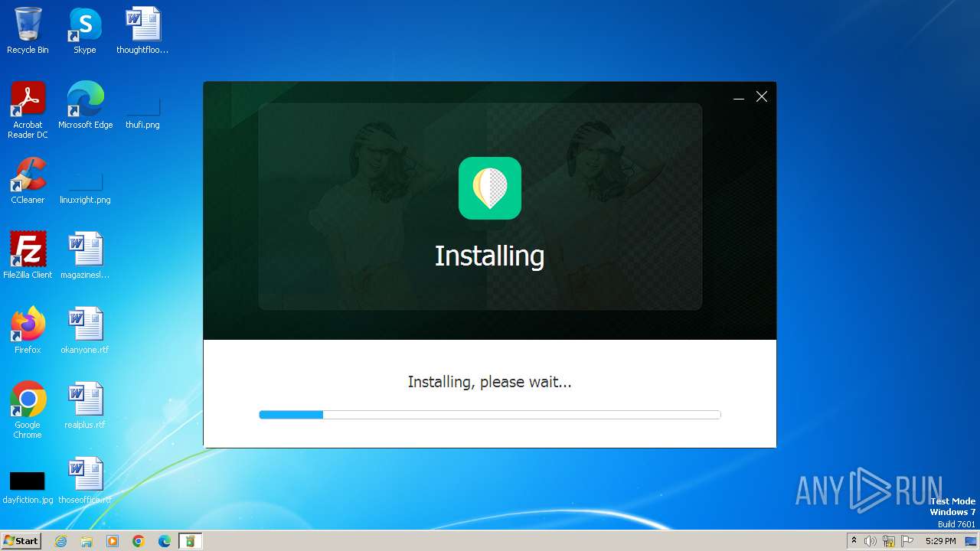The height and width of the screenshot is (551, 980).
Task: Select the FileZilla Client shortcut
Action: 28,256
